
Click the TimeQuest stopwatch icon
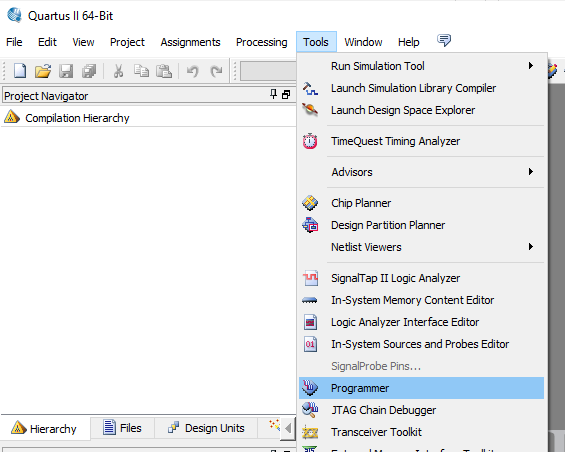pyautogui.click(x=310, y=141)
